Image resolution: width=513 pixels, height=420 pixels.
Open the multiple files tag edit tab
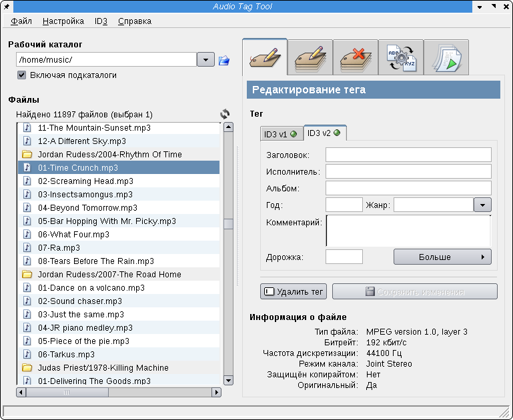(310, 58)
